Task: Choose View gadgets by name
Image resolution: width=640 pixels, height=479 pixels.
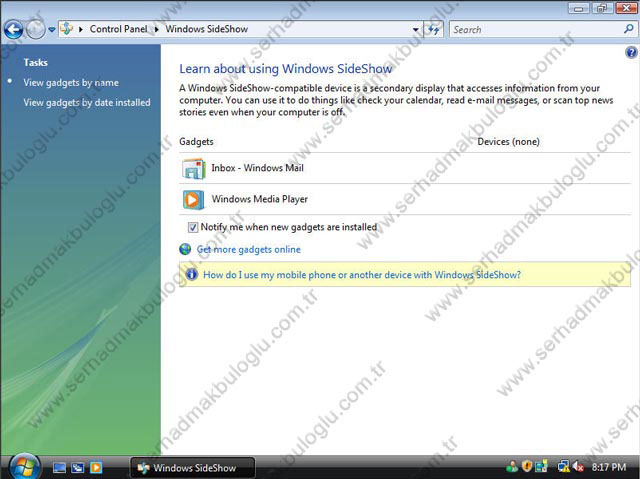Action: pyautogui.click(x=71, y=82)
